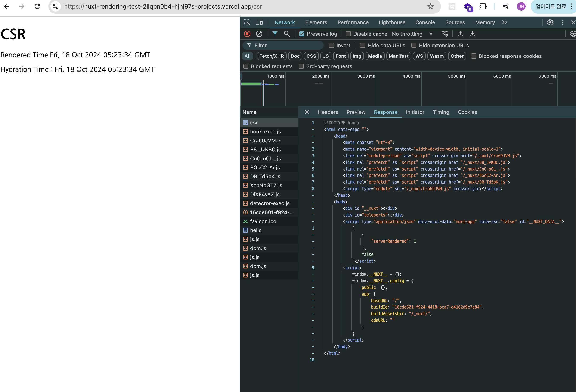Click the export HAR download icon
This screenshot has height=392, width=576.
472,34
